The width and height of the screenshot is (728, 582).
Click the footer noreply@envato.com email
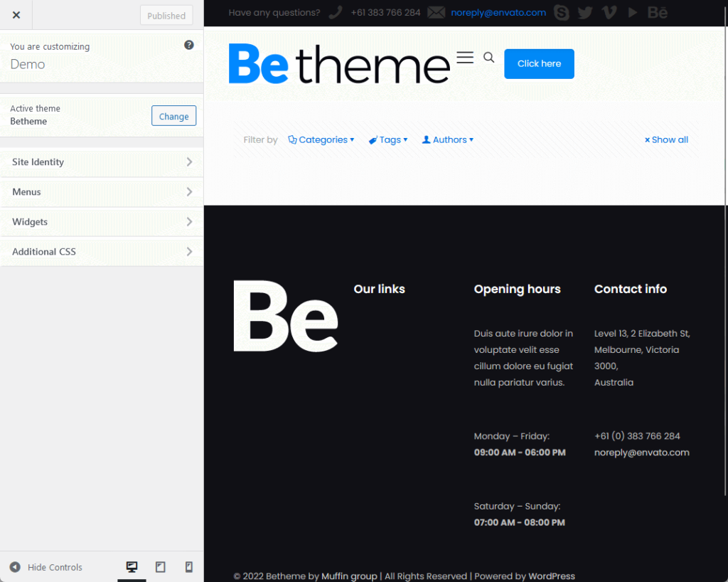coord(642,453)
